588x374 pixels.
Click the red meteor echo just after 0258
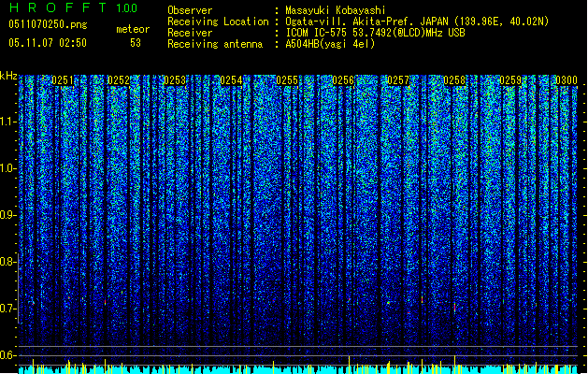point(455,308)
